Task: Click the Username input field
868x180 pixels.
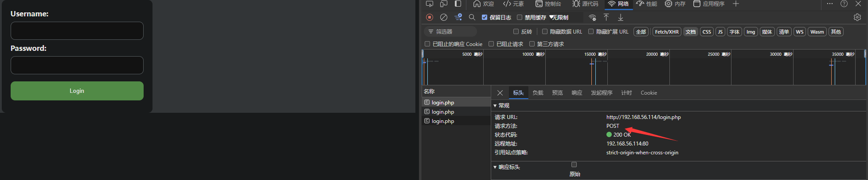Action: [77, 31]
